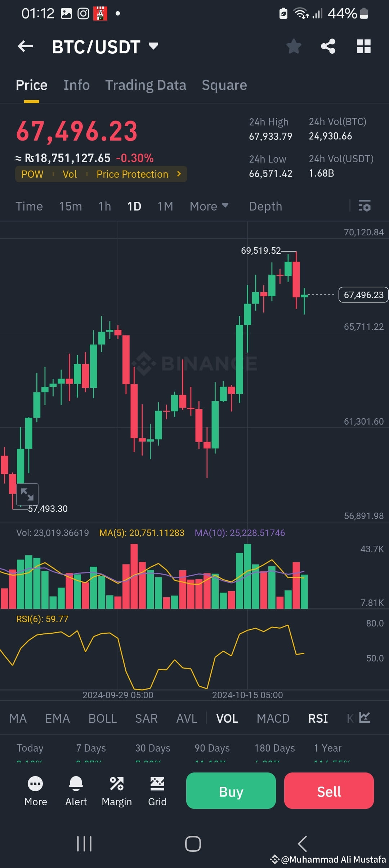Switch to the Info tab
This screenshot has width=389, height=868.
[76, 85]
